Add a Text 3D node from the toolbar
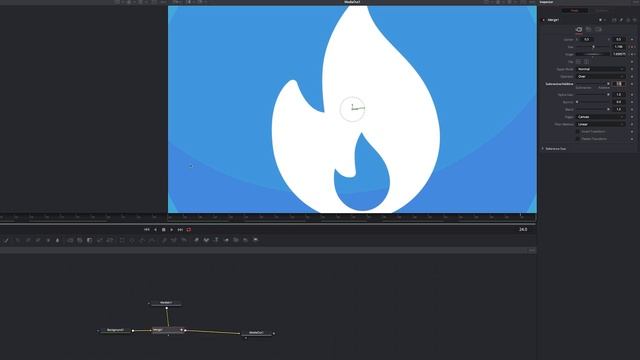The width and height of the screenshot is (640, 360). (216, 240)
